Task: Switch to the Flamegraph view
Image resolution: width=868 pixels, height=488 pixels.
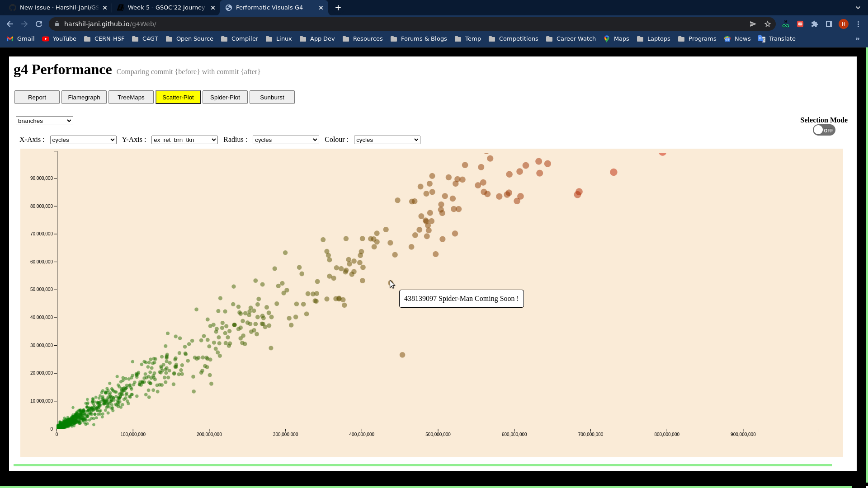Action: [x=84, y=97]
